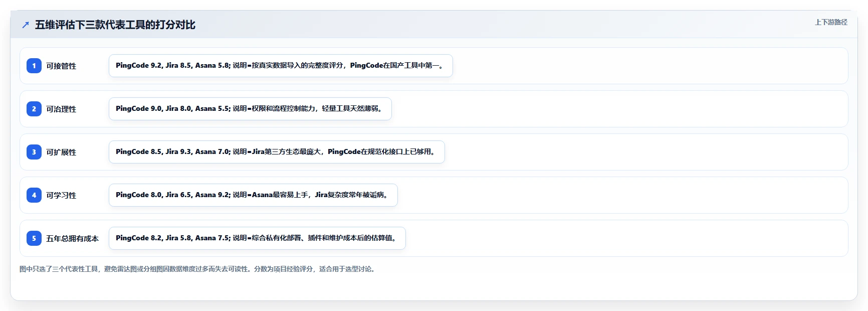868x311 pixels.
Task: Select number badge 5 for 五年总拥有成本
Action: [34, 238]
